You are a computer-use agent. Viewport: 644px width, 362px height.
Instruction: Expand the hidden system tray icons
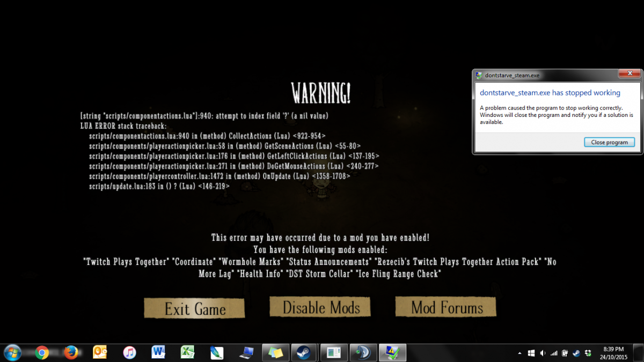tap(519, 353)
